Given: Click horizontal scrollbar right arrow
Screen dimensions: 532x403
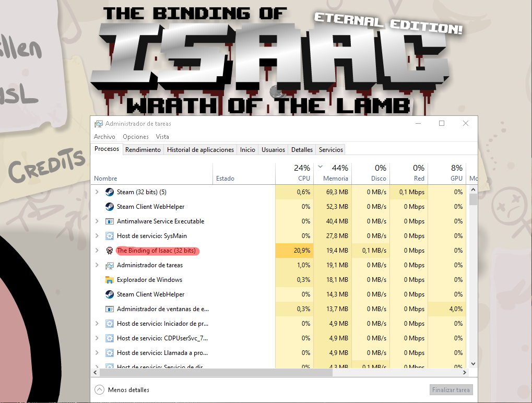Looking at the screenshot, I should coord(465,373).
